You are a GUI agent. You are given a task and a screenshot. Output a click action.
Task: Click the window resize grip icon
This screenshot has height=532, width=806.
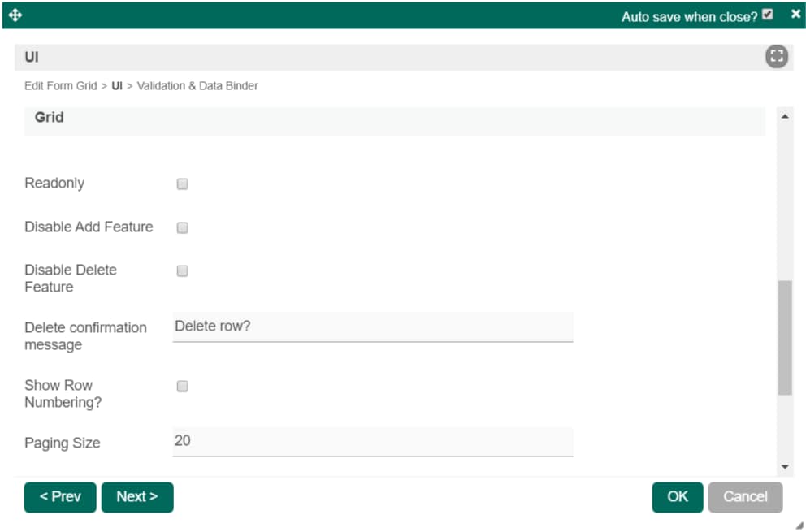coord(799,525)
